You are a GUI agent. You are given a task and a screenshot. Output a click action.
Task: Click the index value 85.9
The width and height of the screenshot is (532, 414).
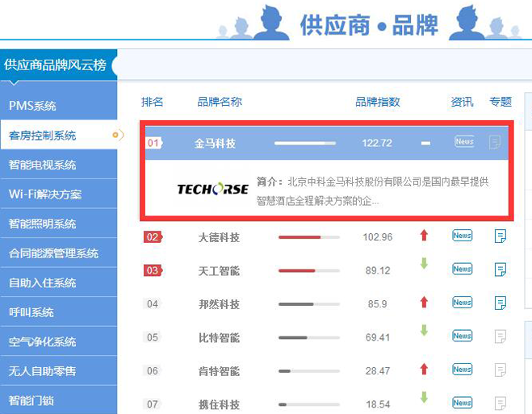pyautogui.click(x=377, y=303)
